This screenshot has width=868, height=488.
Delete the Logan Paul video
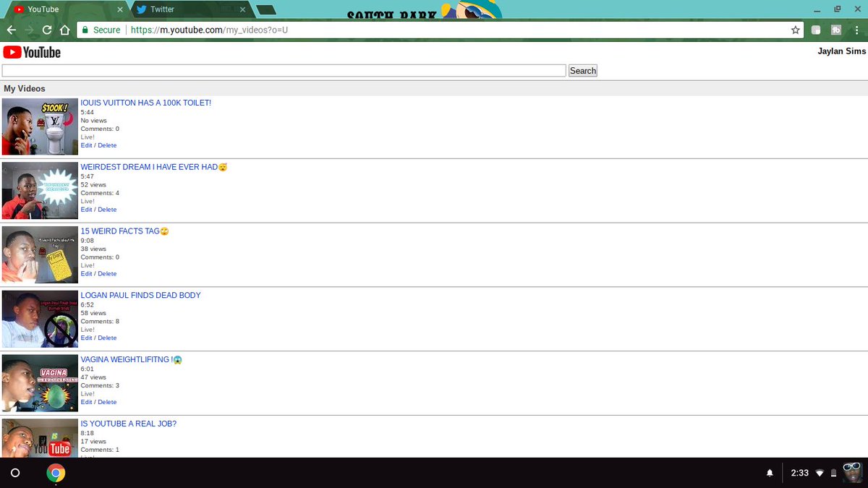(107, 338)
